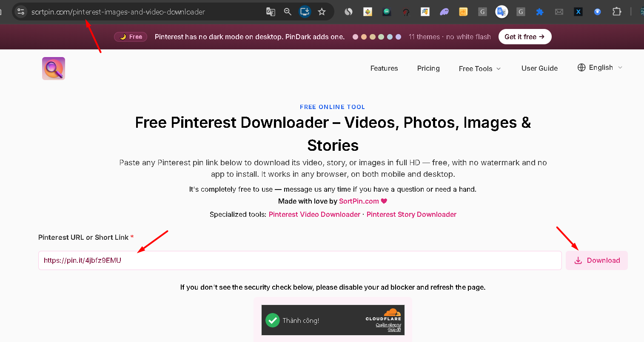Screen dimensions: 644x342
Task: Expand the Free Tools dropdown
Action: pos(480,69)
